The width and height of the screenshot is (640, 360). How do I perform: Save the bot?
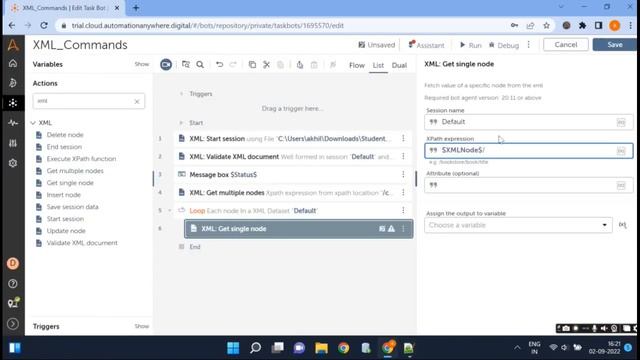(x=615, y=44)
